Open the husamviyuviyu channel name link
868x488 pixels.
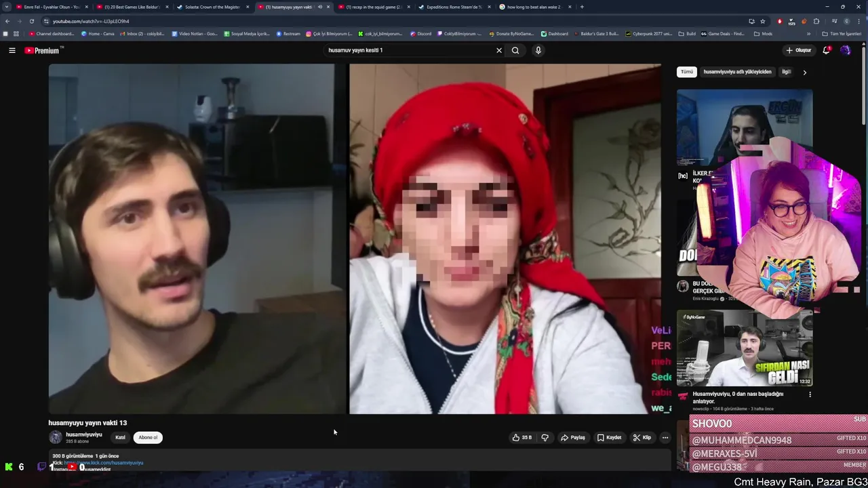point(84,434)
